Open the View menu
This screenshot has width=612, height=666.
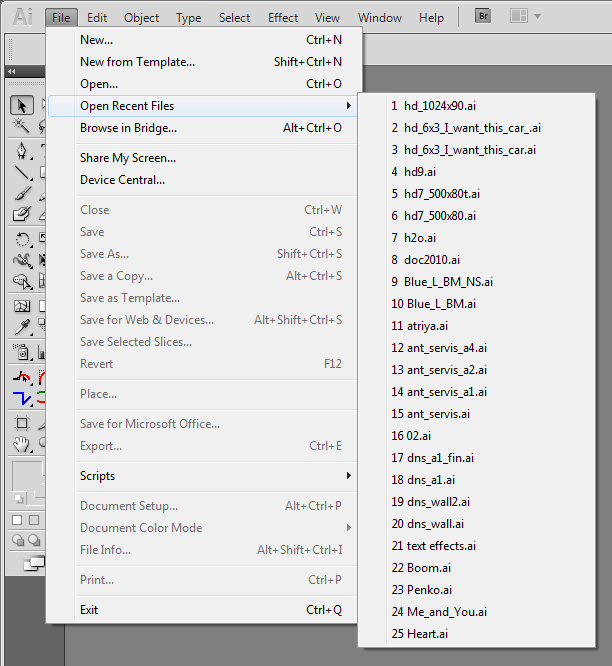coord(327,18)
